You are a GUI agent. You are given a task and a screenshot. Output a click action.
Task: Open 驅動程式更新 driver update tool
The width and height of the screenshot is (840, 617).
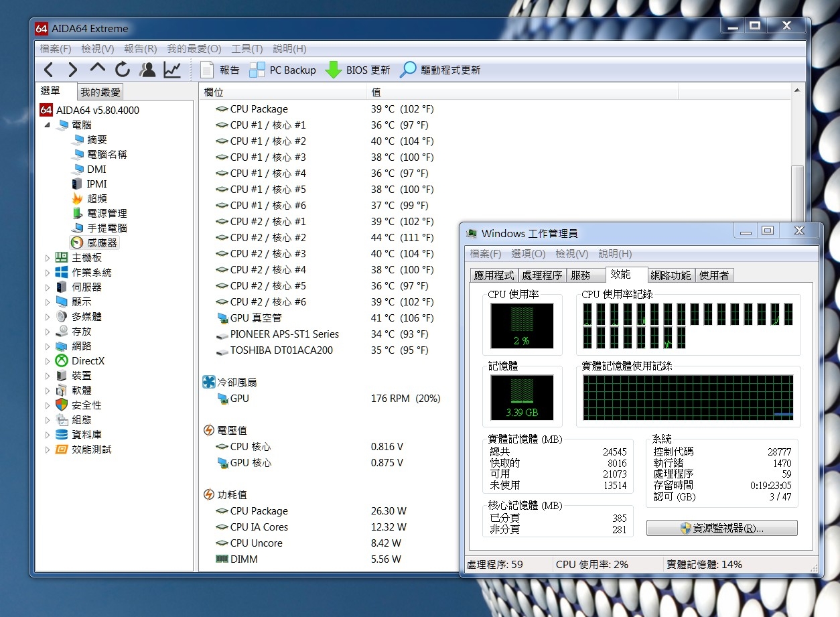(x=440, y=70)
